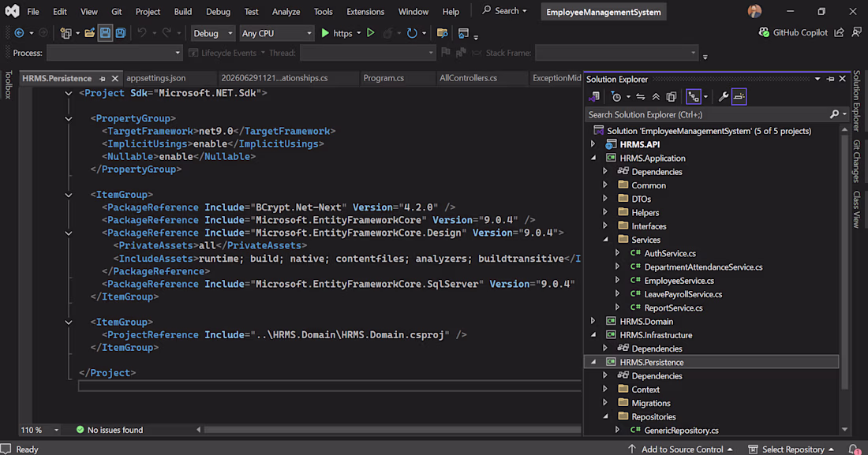
Task: Open the https launch profile dropdown arrow
Action: [x=359, y=33]
